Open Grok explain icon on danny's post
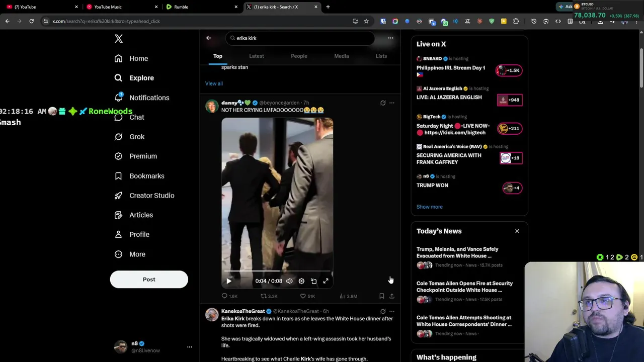 click(x=383, y=103)
